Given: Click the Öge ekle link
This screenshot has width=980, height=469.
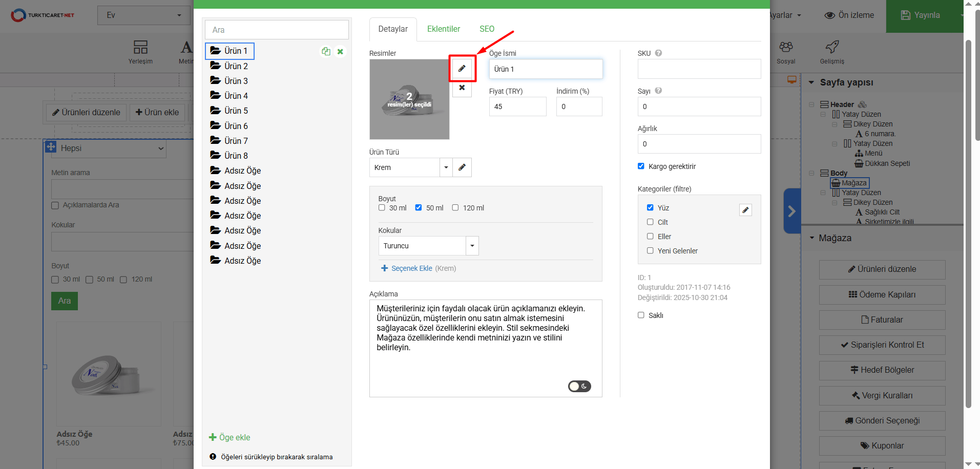Looking at the screenshot, I should click(230, 437).
